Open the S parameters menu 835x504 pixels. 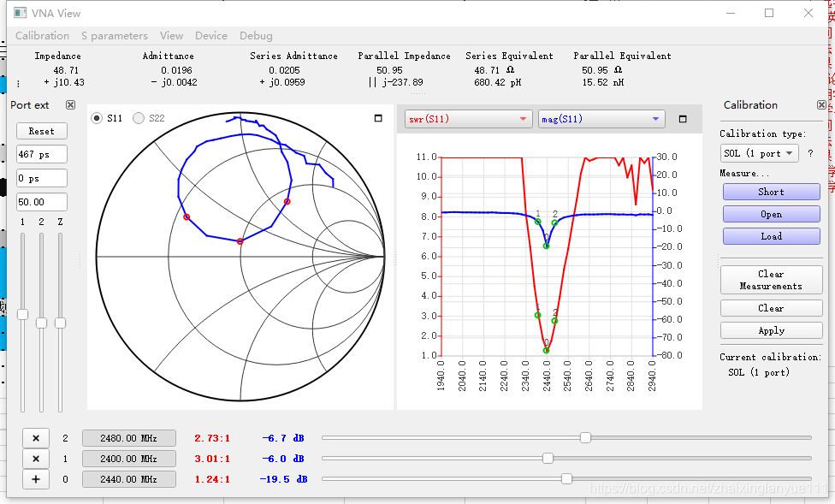click(x=115, y=36)
